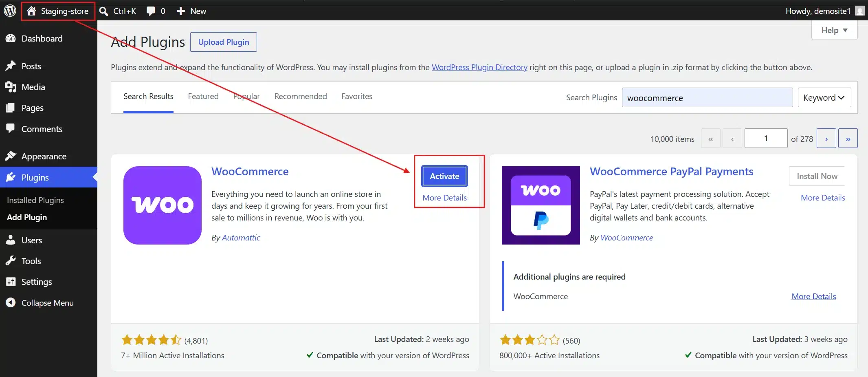Image resolution: width=868 pixels, height=377 pixels.
Task: Open the WordPress logo menu
Action: point(10,11)
